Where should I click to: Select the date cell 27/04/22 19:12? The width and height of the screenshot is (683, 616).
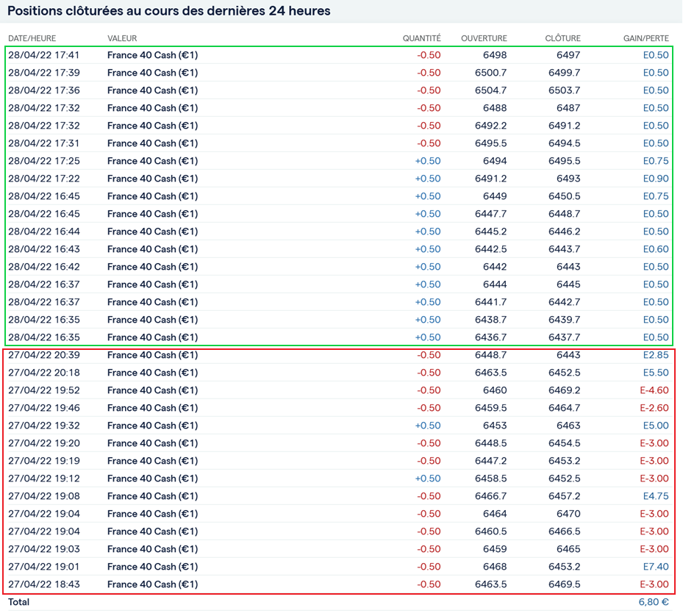[x=44, y=479]
